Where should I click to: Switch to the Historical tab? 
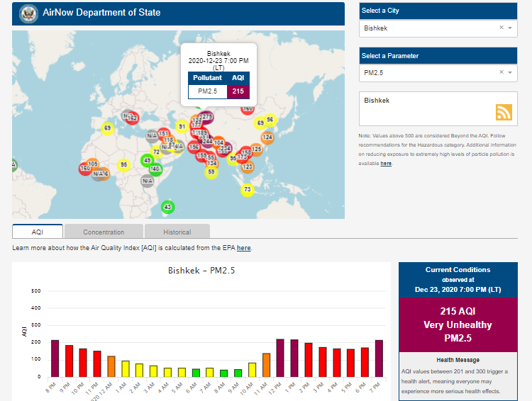[x=177, y=232]
